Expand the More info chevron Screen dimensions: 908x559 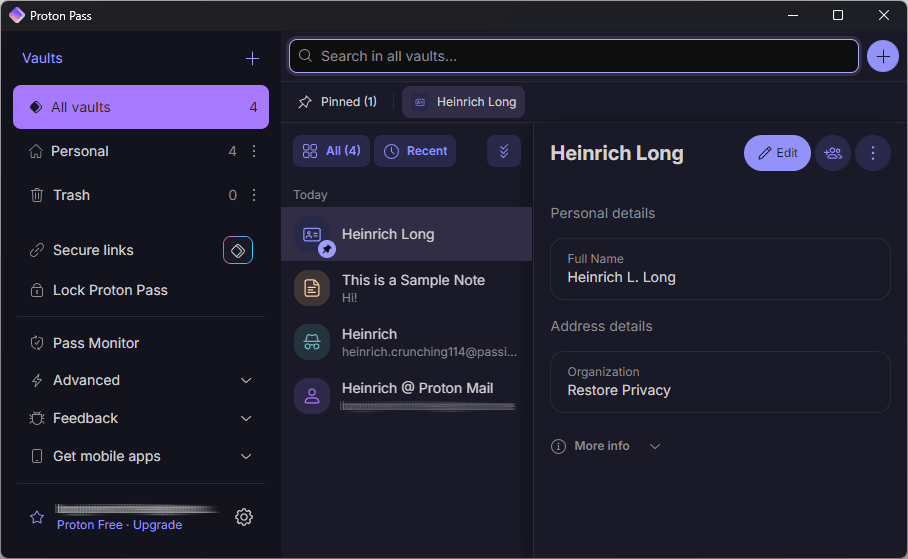(655, 446)
